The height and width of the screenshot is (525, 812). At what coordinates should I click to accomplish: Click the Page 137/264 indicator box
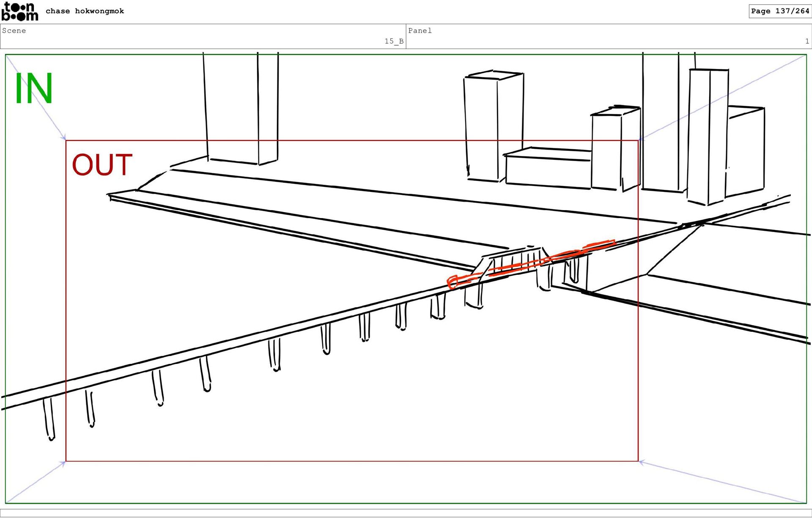[x=779, y=11]
